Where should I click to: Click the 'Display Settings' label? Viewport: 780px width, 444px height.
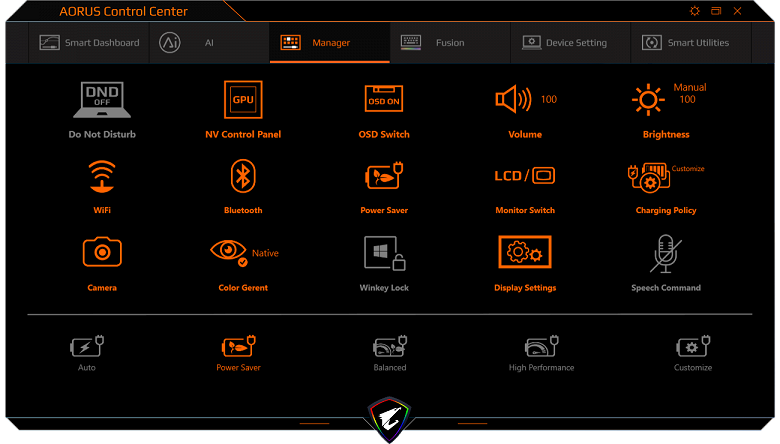coord(525,288)
